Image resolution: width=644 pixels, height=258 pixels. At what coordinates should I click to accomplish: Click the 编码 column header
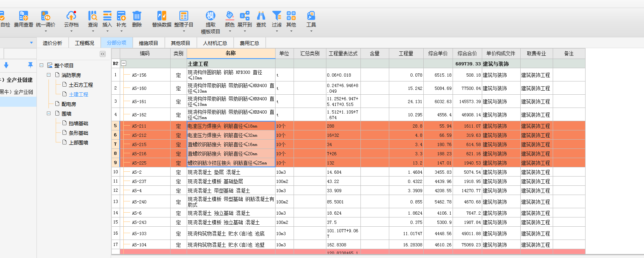(145, 53)
